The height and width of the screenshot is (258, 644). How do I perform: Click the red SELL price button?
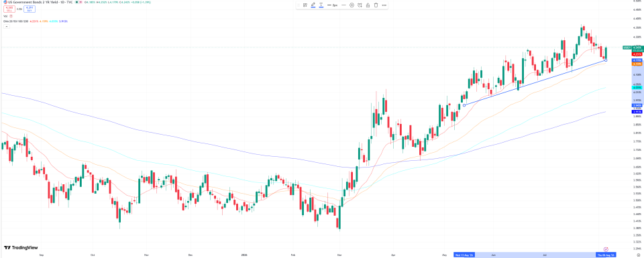[x=9, y=9]
